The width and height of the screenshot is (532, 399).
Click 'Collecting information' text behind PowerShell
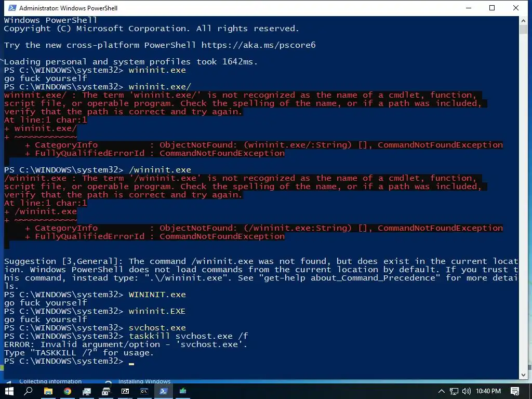(x=50, y=381)
